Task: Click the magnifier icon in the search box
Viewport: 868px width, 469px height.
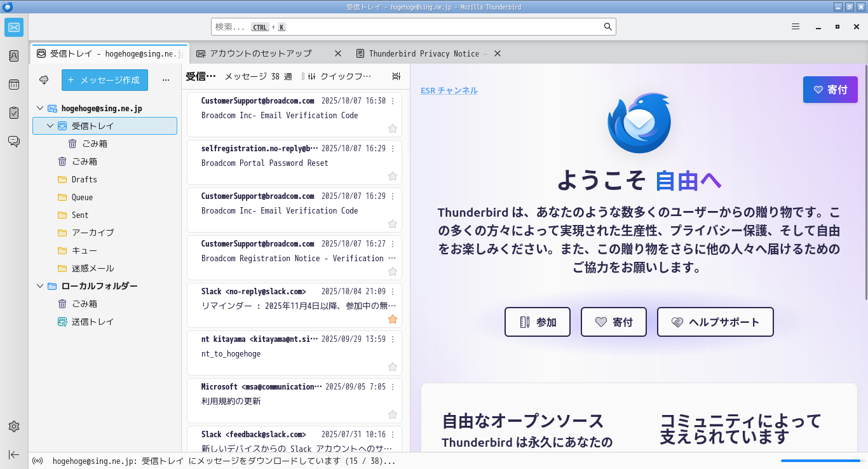Action: click(x=607, y=27)
